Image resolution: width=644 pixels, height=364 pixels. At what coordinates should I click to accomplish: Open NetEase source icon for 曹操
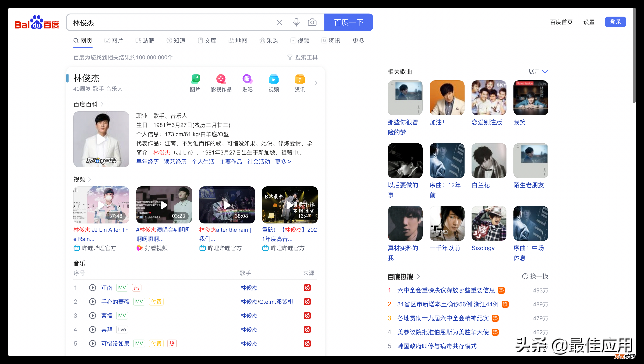[307, 316]
